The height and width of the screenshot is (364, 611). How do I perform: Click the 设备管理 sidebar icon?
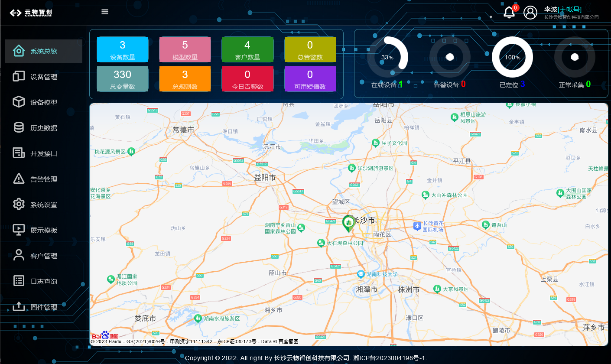19,77
